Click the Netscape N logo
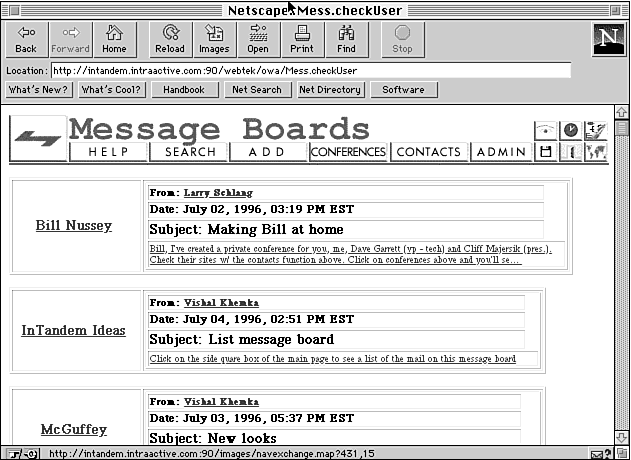631x460 pixels. pyautogui.click(x=607, y=40)
